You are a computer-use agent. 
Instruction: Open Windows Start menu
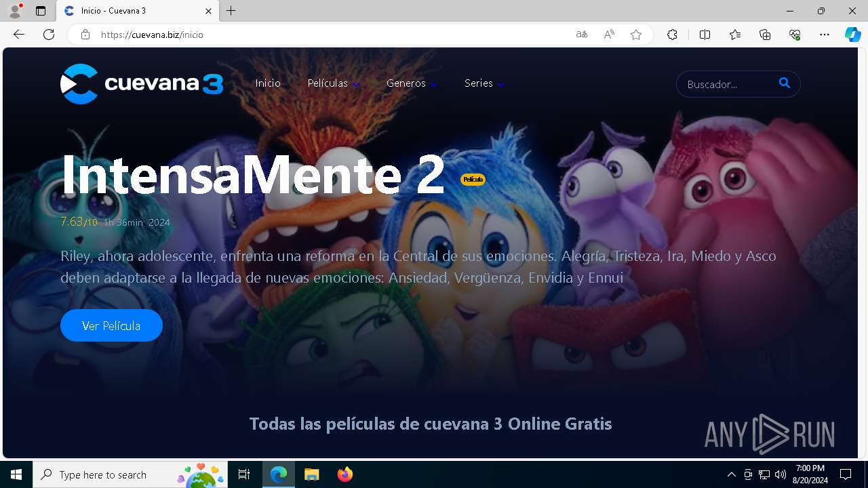pos(16,474)
